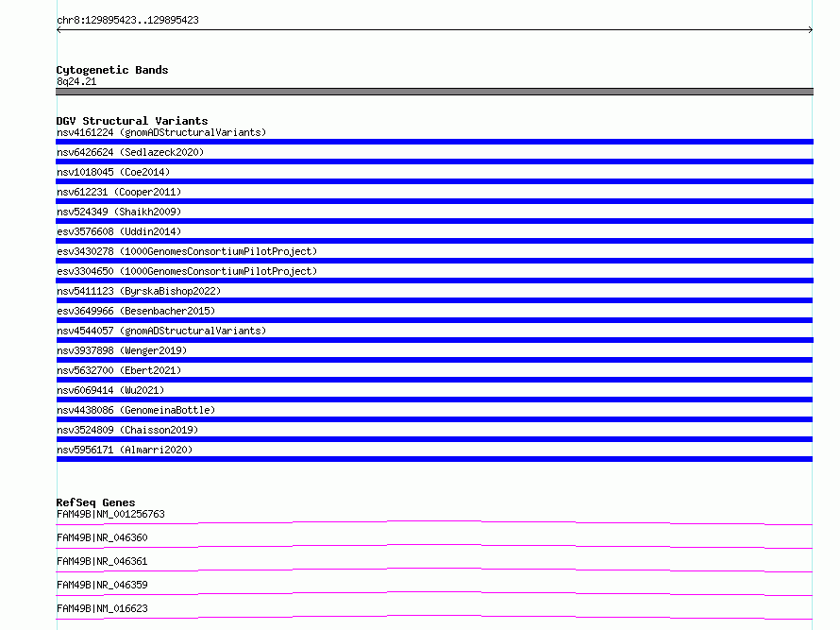Screen dimensions: 840x630
Task: Click the esv3649966 (Besenbacher2015) label
Action: (136, 311)
